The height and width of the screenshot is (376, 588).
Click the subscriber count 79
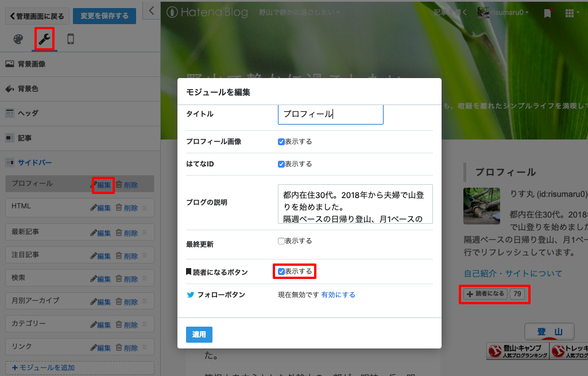click(x=517, y=294)
